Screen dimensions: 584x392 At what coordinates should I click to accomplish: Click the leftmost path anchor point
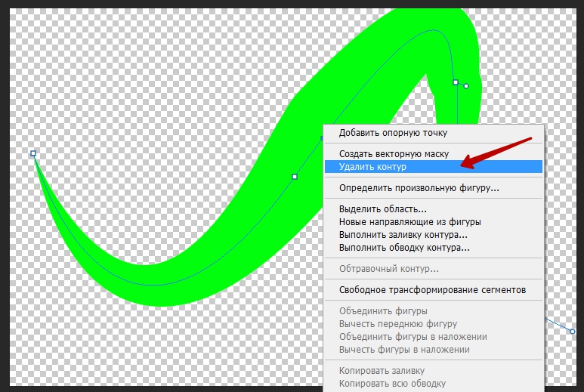pyautogui.click(x=33, y=153)
